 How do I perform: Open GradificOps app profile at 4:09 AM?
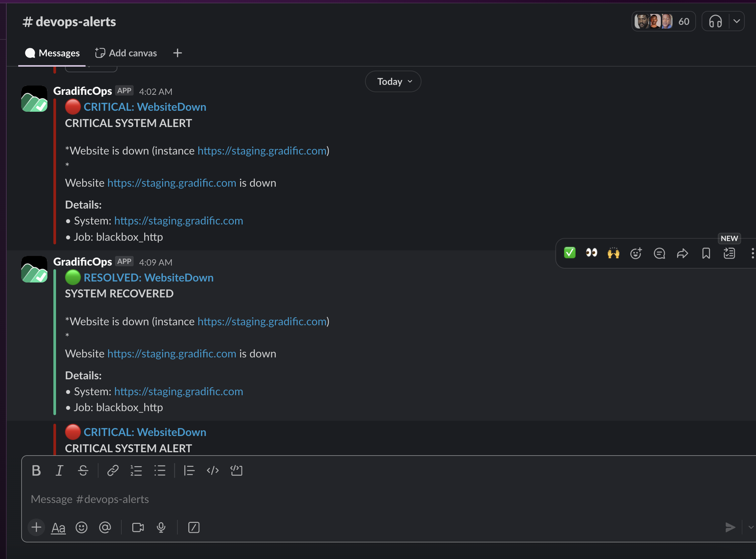pyautogui.click(x=83, y=262)
